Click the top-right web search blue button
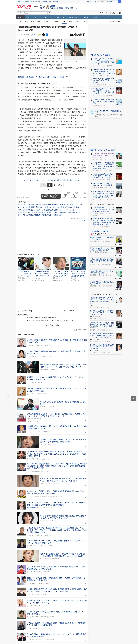This screenshot has height=644, width=138. 120,2
